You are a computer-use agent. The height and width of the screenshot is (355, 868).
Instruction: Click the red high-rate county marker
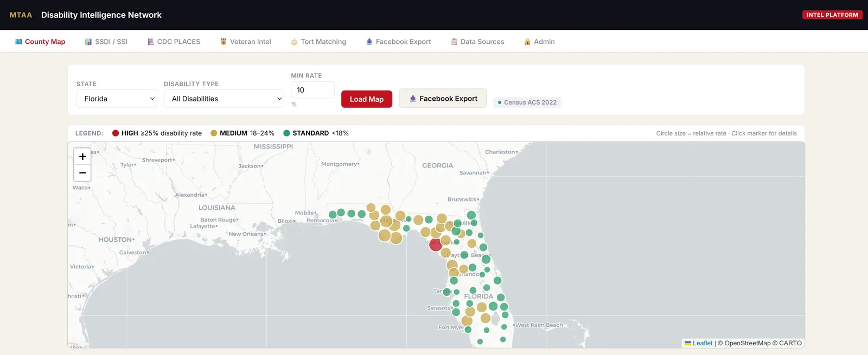[436, 244]
